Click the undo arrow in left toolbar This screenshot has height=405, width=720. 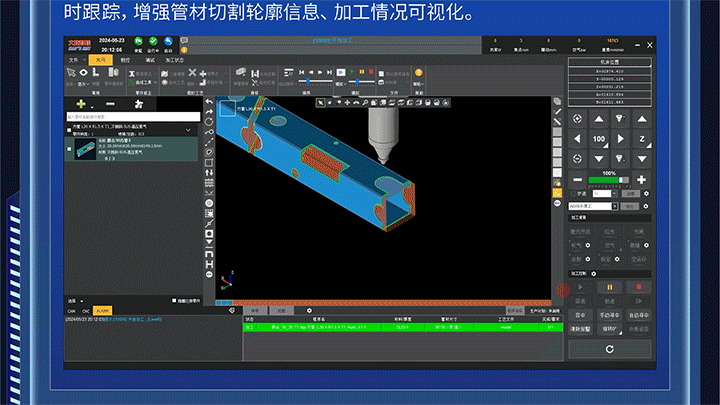pos(209,101)
